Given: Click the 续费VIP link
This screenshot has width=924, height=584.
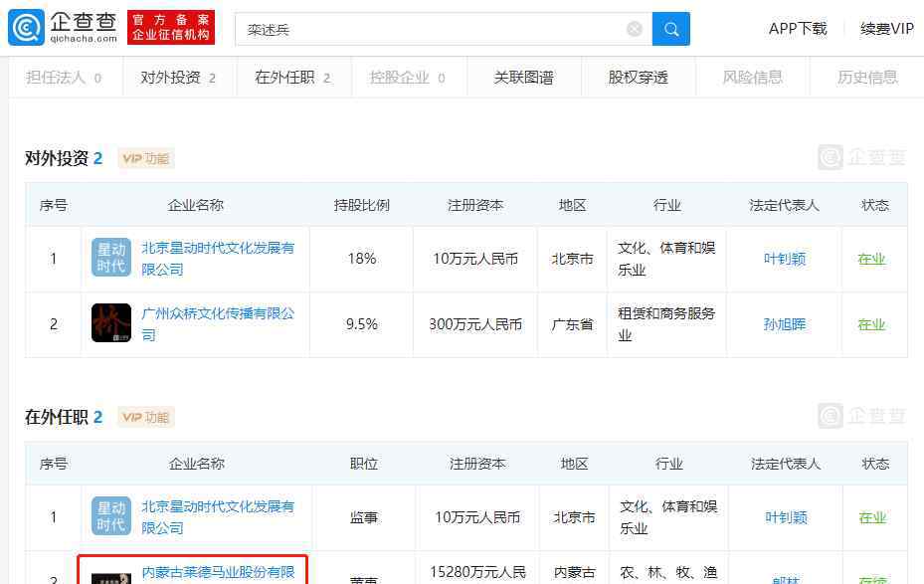Looking at the screenshot, I should 887,28.
